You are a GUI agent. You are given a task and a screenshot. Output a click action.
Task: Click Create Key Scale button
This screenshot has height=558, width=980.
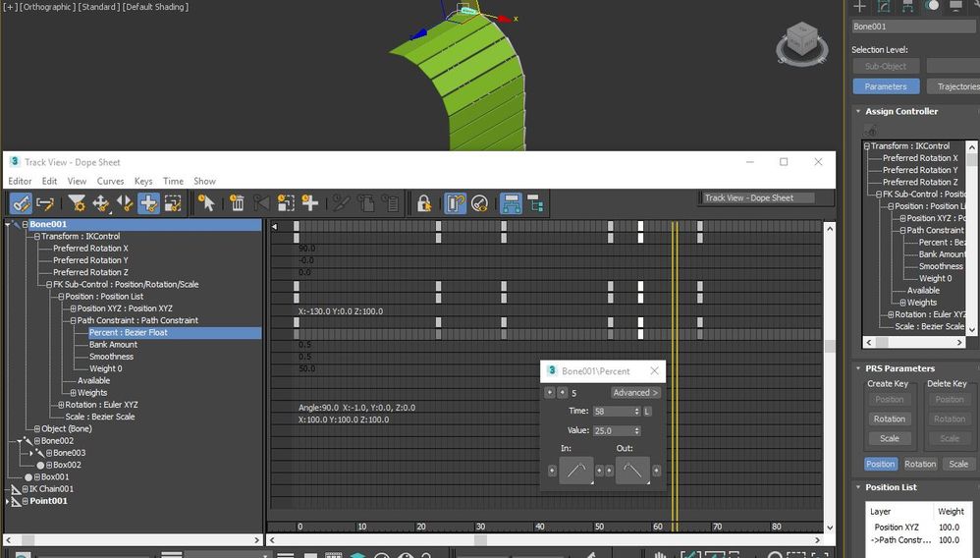pos(889,438)
